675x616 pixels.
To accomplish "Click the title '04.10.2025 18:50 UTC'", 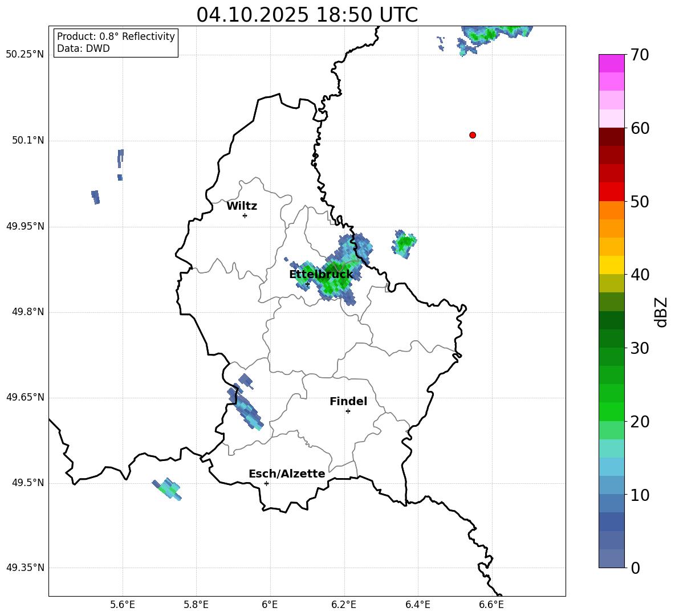I will (x=307, y=15).
